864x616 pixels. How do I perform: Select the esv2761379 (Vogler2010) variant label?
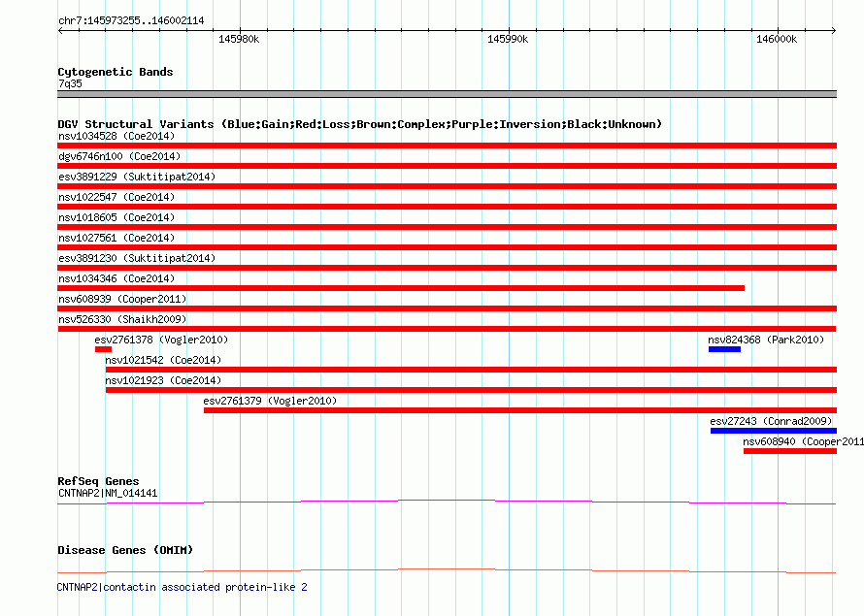(x=269, y=401)
